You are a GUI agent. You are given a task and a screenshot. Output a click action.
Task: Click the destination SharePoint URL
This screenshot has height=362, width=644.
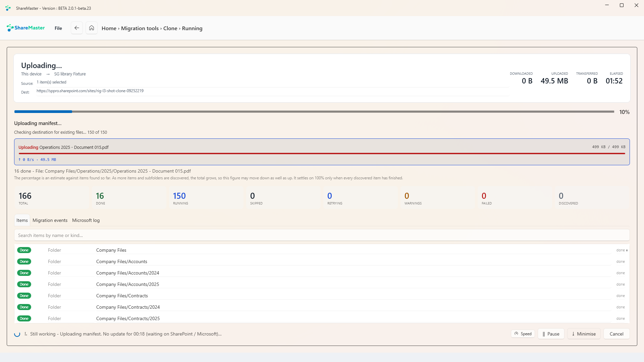point(90,91)
